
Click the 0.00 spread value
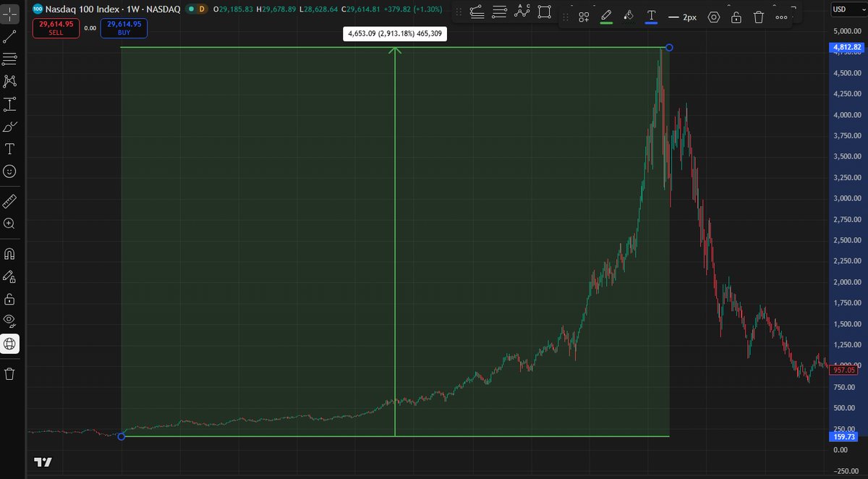tap(90, 27)
